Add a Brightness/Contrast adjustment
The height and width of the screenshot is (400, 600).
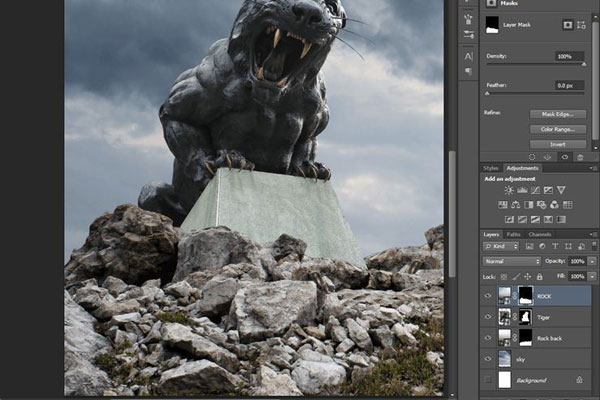[509, 190]
